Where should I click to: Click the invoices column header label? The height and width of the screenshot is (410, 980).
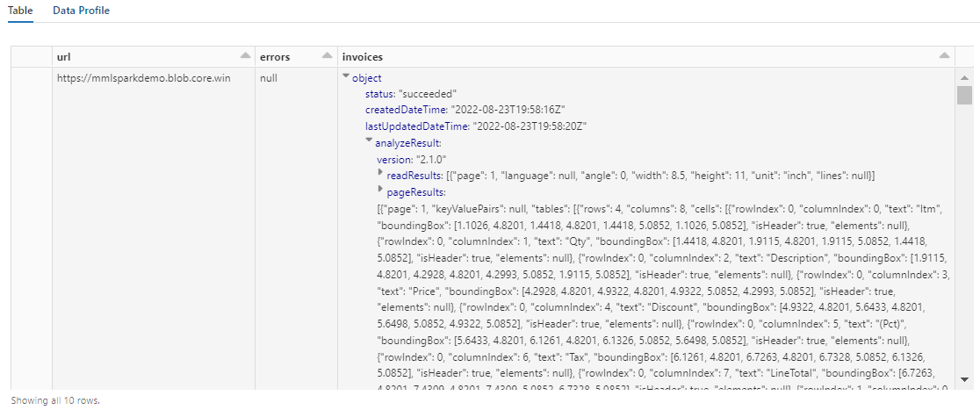[x=362, y=57]
